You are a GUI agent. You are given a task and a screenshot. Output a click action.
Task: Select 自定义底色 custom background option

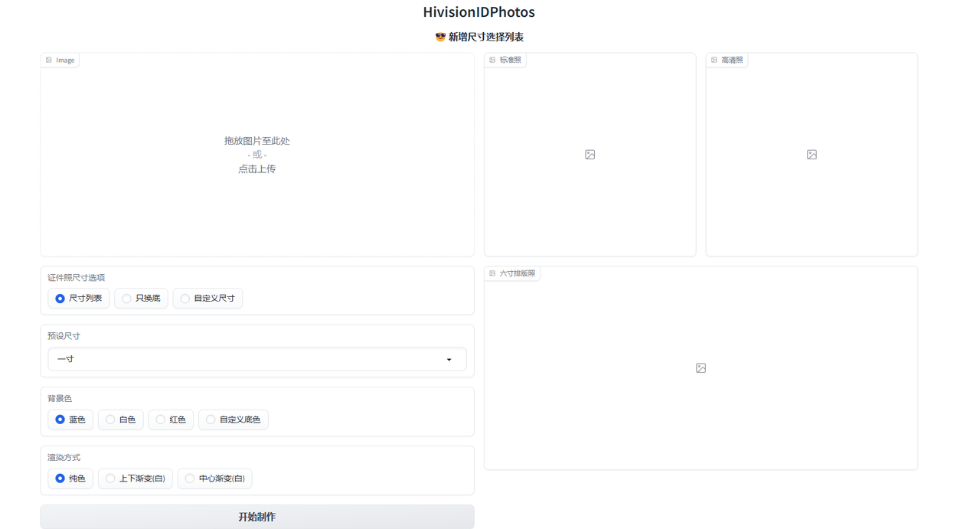[211, 420]
